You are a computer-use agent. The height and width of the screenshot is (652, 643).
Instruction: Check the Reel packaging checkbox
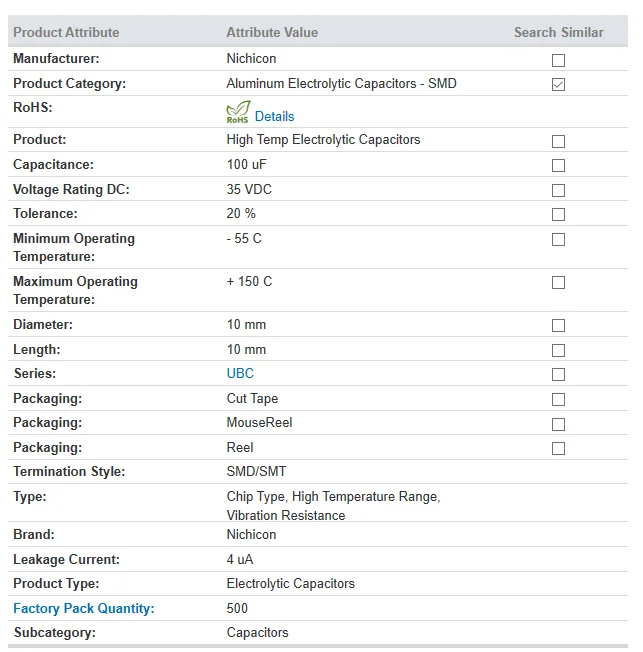coord(558,449)
